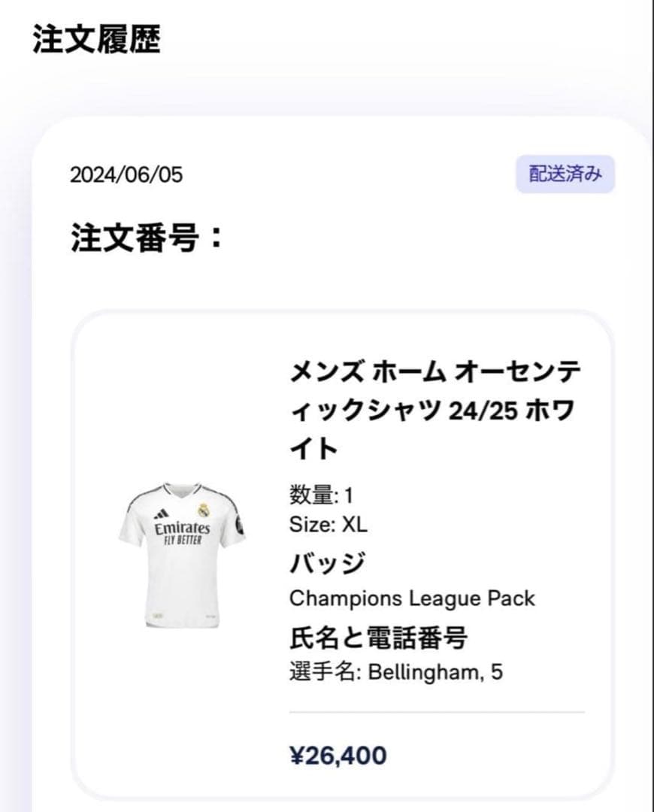
Task: Select the Champions League Pack badge text
Action: (x=412, y=598)
